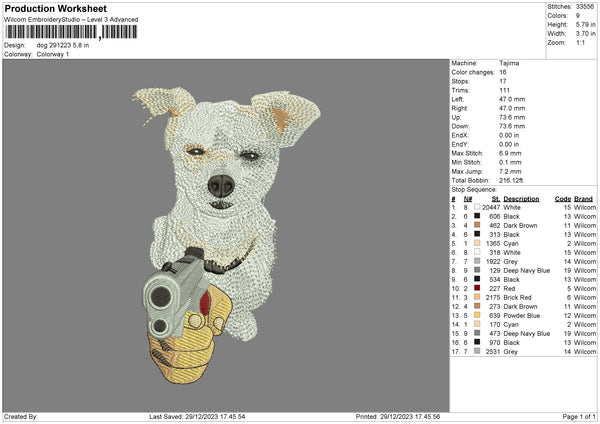Click the Zoom value 1:1

pyautogui.click(x=580, y=42)
